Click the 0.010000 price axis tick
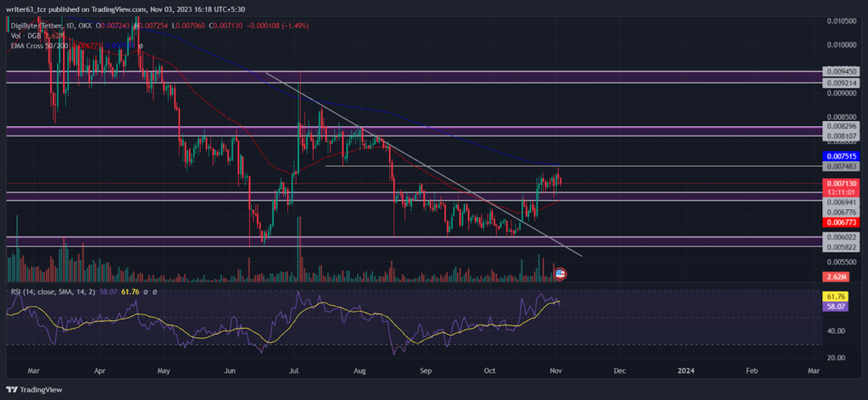This screenshot has height=400, width=868. 841,44
